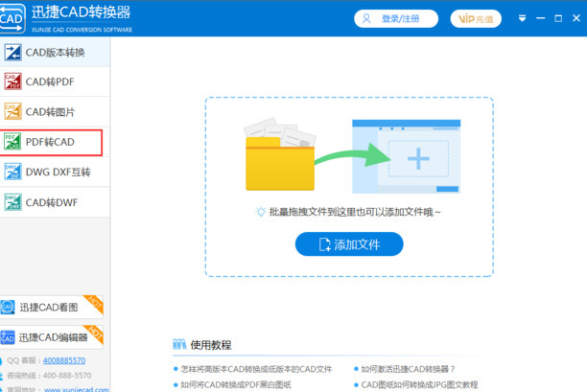Open the xunjiecad.com website link

click(77, 389)
